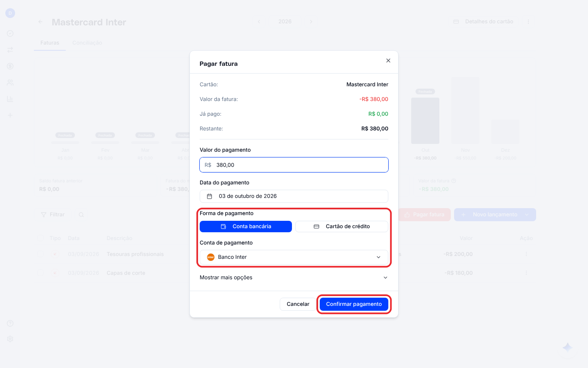The height and width of the screenshot is (368, 588).
Task: Choose Cartão de crédito payment method
Action: pyautogui.click(x=342, y=227)
